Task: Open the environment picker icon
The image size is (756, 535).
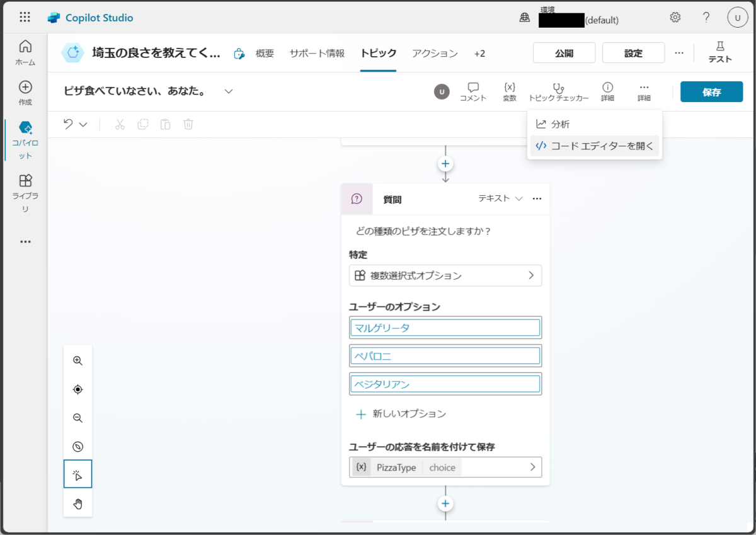Action: pos(524,18)
